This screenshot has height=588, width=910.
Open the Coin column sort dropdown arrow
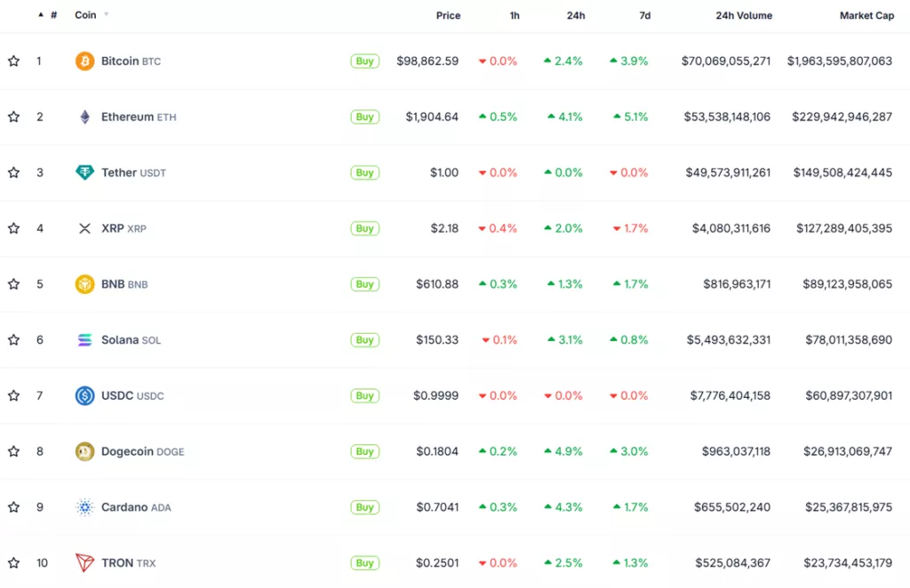tap(107, 15)
